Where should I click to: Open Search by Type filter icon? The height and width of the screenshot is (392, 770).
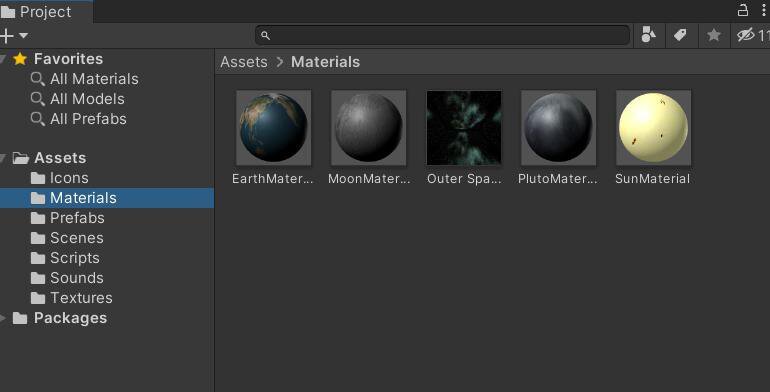[x=649, y=35]
